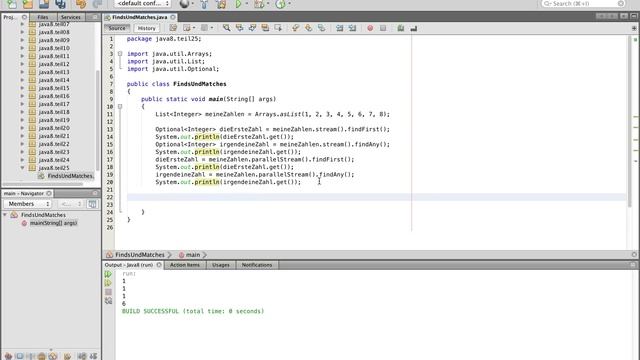Click the Find Selection magnifier icon
The height and width of the screenshot is (360, 640).
(226, 28)
